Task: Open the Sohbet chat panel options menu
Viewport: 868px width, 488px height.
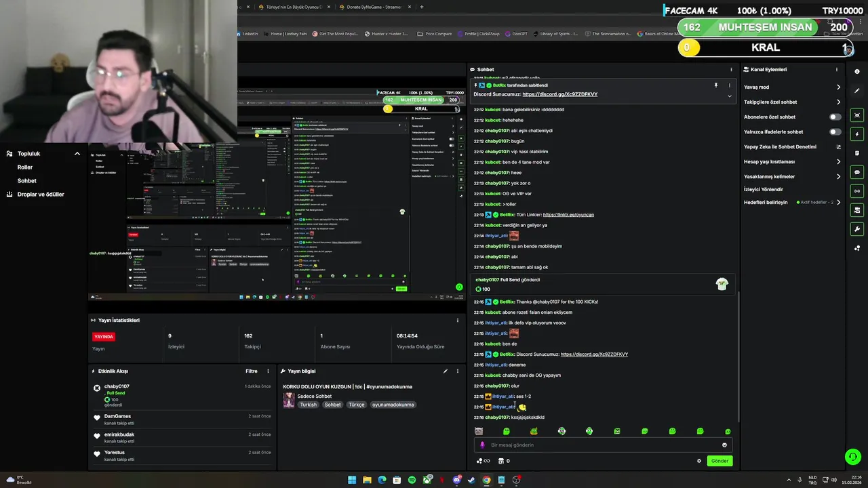Action: pos(731,69)
